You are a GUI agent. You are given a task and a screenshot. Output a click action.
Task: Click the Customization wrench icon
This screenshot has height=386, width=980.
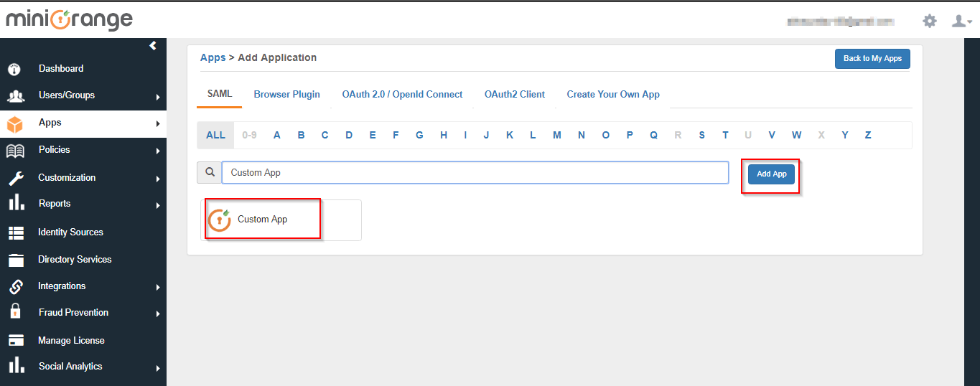[15, 178]
